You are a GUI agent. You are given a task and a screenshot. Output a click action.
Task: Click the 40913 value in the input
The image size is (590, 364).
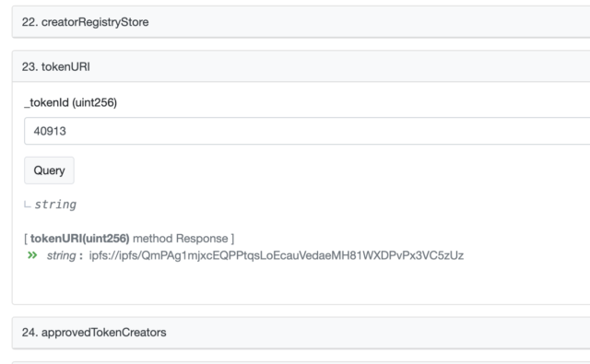click(50, 131)
